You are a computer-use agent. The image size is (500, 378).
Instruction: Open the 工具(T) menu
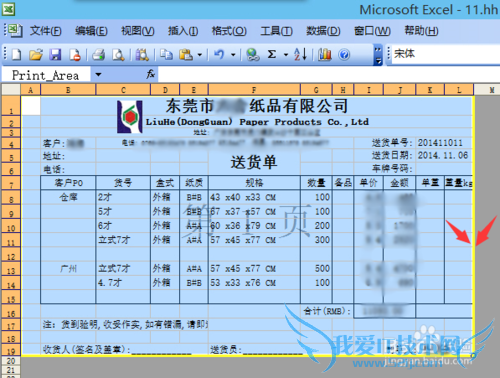pos(276,31)
